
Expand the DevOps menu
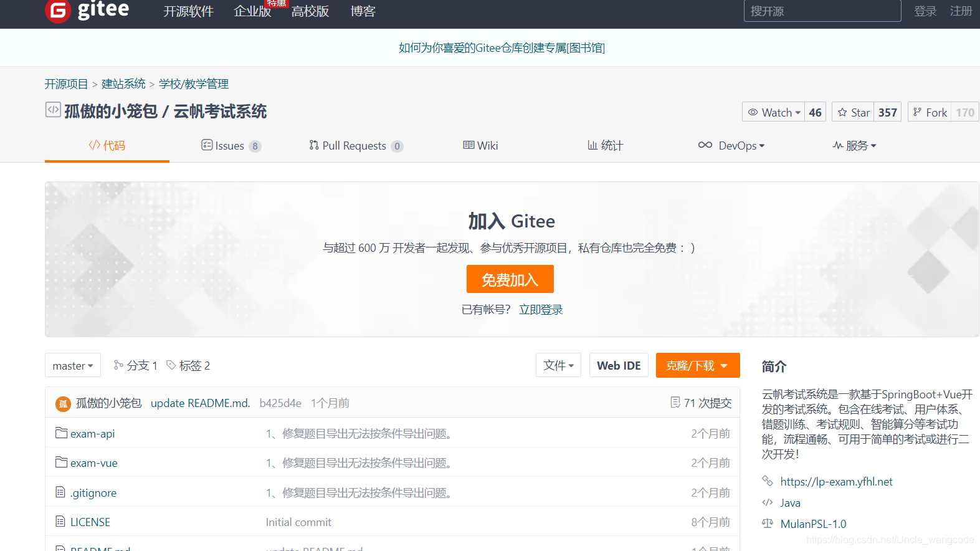point(731,145)
